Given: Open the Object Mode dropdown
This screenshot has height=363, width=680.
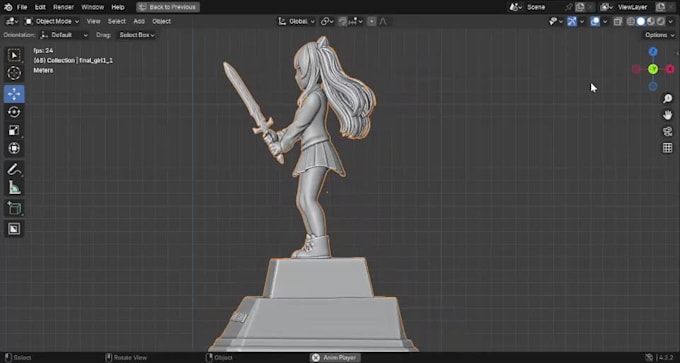Looking at the screenshot, I should coord(52,21).
